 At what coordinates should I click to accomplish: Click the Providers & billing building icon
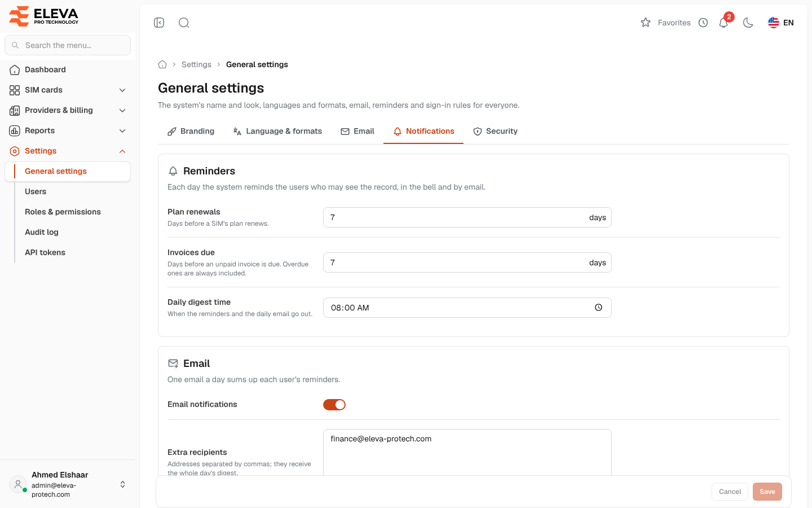coord(15,111)
